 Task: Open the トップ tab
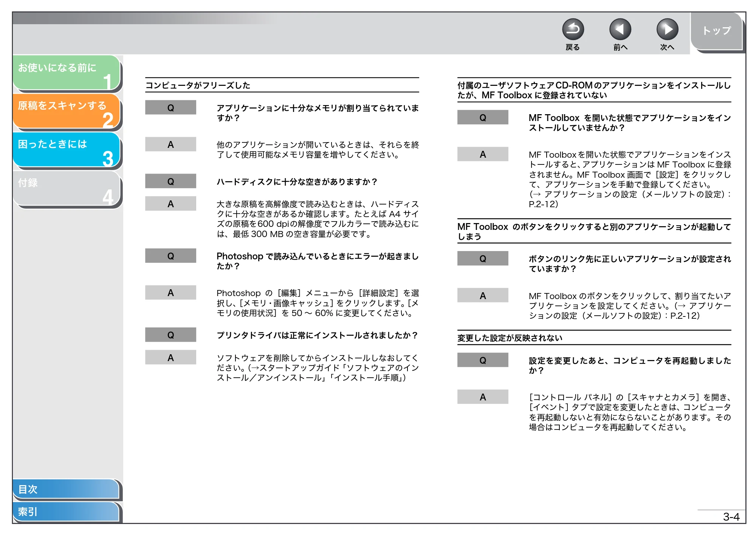pos(717,31)
